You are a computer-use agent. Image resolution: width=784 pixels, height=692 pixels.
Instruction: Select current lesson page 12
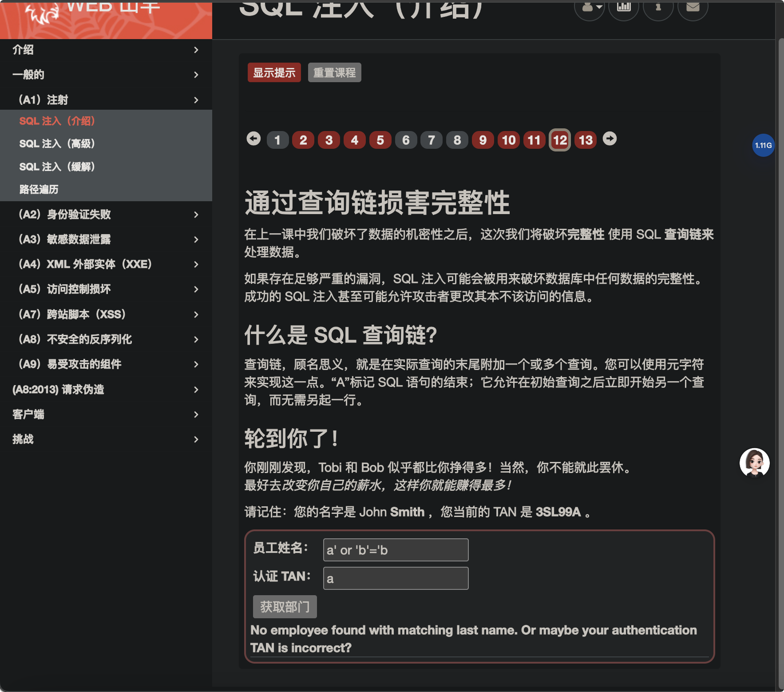tap(560, 140)
